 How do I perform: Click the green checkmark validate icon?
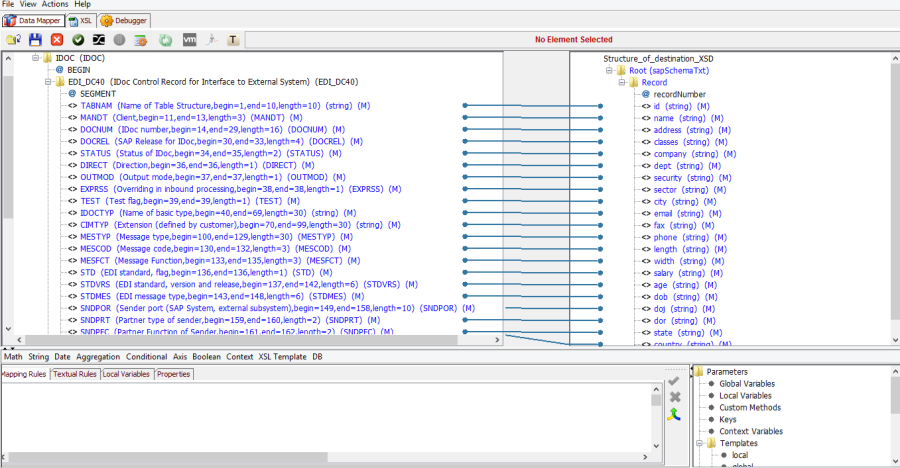[x=78, y=40]
